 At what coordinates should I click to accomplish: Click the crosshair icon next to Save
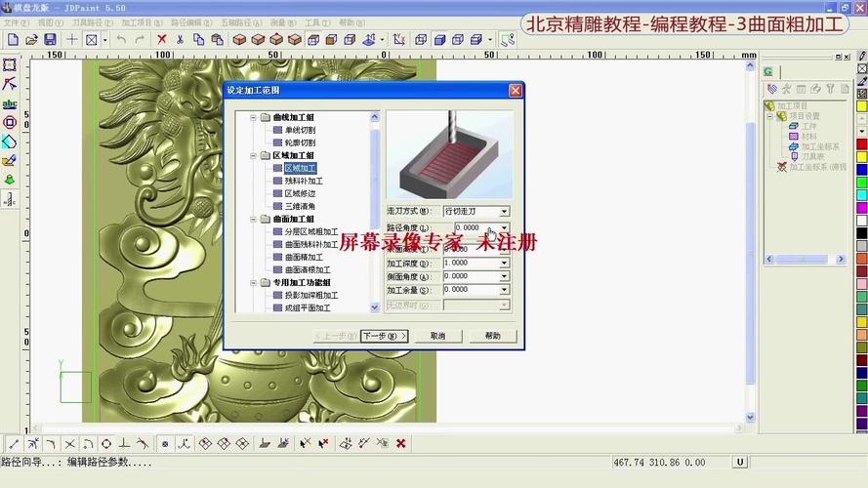pyautogui.click(x=72, y=39)
